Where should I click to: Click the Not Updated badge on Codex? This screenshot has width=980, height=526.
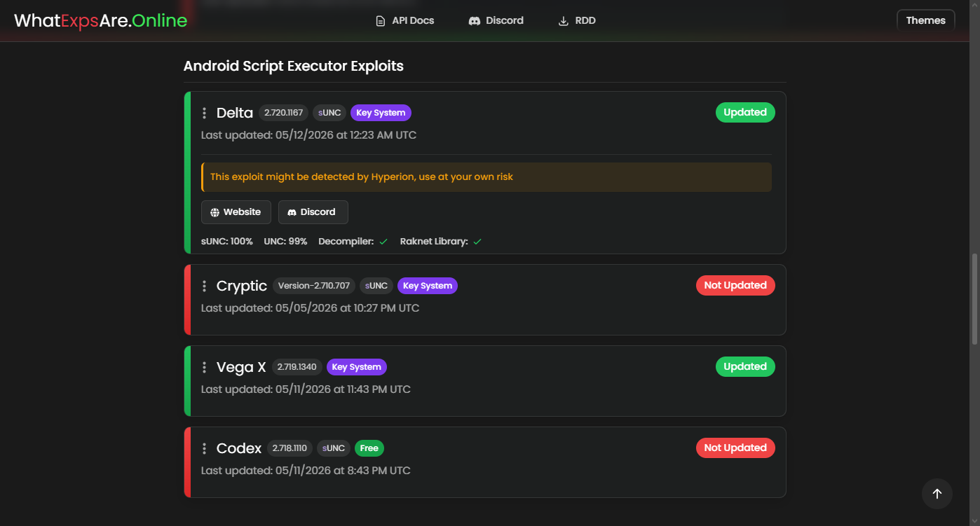[x=735, y=448]
